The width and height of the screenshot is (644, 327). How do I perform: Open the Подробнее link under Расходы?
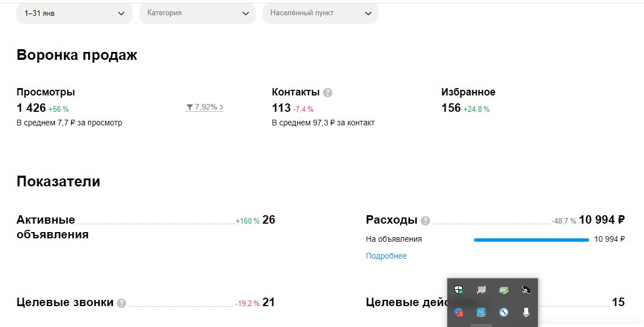click(386, 256)
